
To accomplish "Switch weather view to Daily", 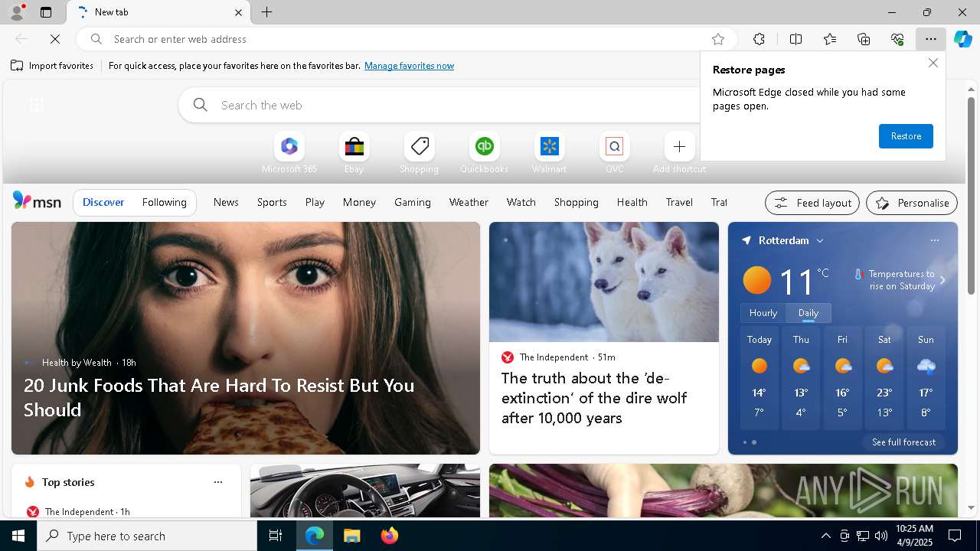I will 808,313.
